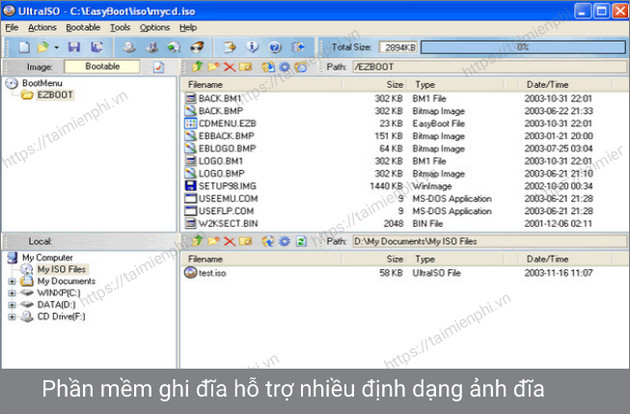Open the File menu
This screenshot has height=414, width=630.
[x=12, y=27]
